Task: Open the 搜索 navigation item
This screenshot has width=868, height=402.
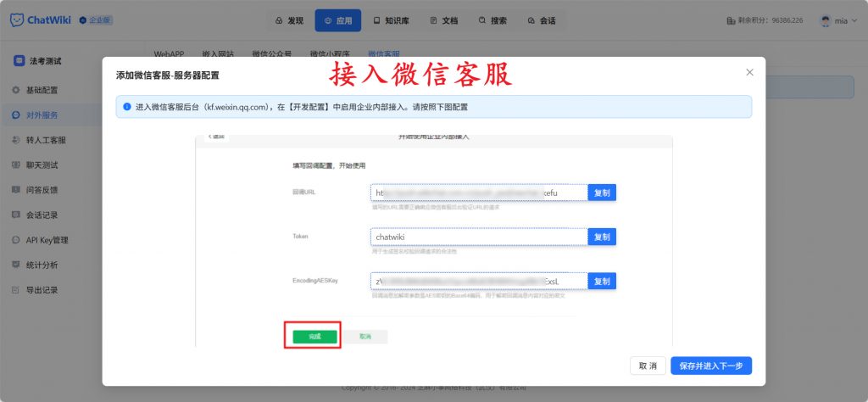Action: pyautogui.click(x=492, y=20)
